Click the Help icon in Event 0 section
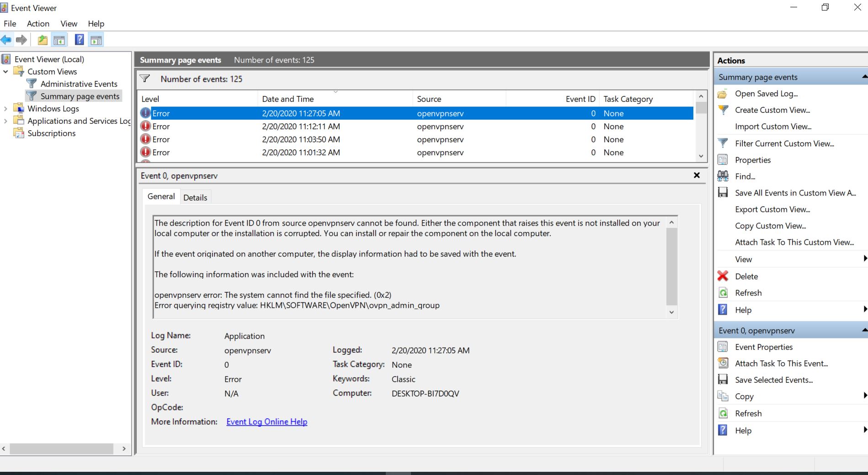Screen dimensions: 868x475 coord(723,430)
